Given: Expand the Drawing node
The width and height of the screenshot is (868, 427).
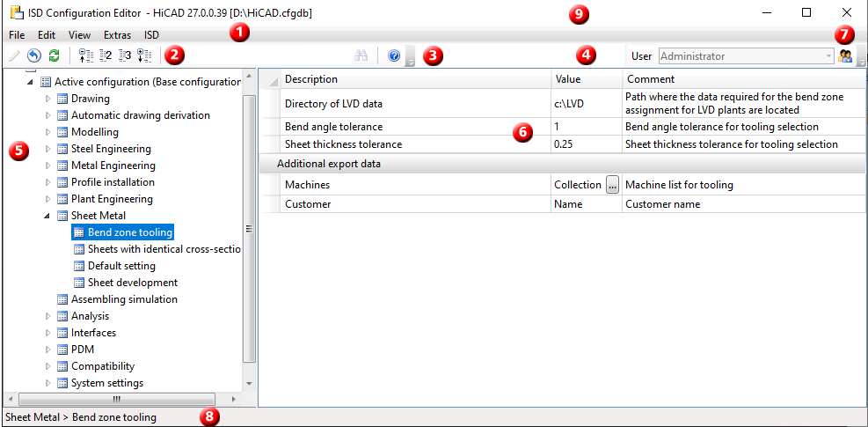Looking at the screenshot, I should tap(47, 99).
